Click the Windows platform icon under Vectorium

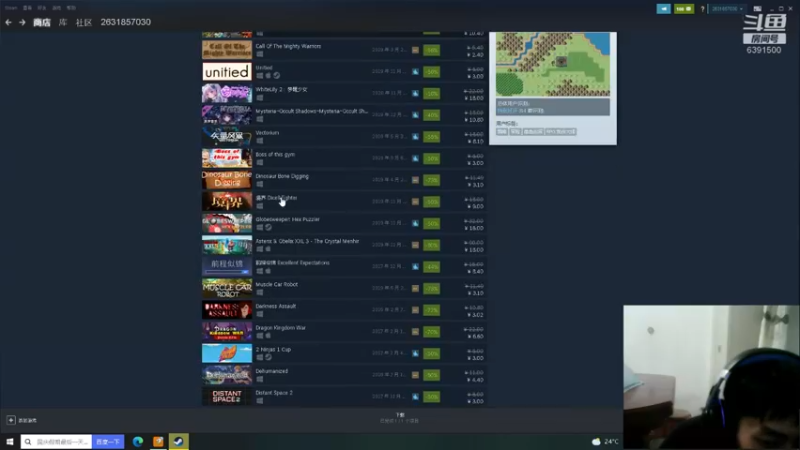pyautogui.click(x=260, y=141)
